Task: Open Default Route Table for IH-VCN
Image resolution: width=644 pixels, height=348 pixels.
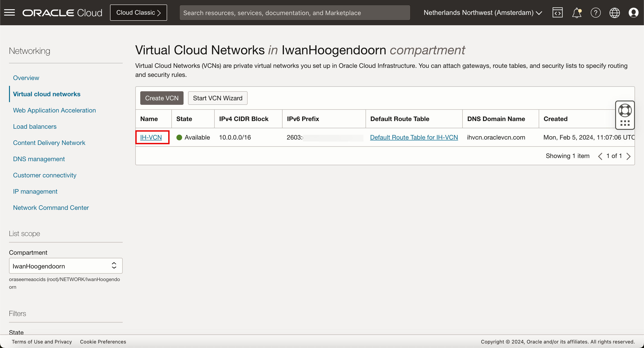Action: pyautogui.click(x=414, y=137)
